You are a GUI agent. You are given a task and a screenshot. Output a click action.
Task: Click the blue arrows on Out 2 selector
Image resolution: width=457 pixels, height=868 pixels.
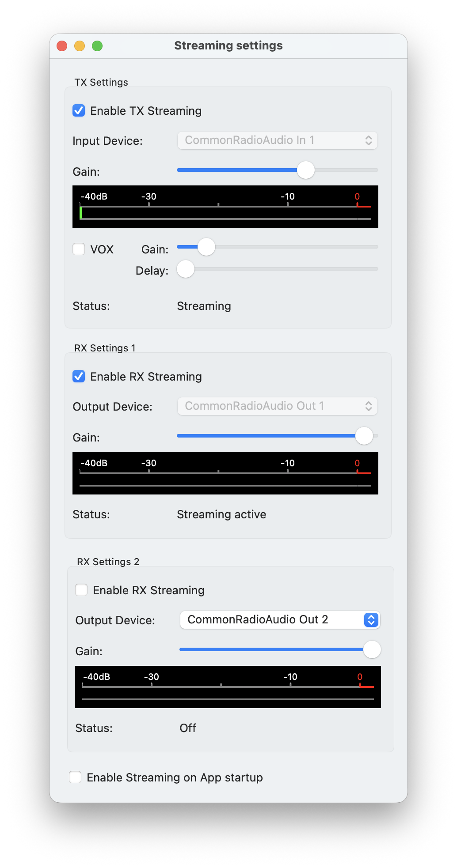click(x=371, y=620)
